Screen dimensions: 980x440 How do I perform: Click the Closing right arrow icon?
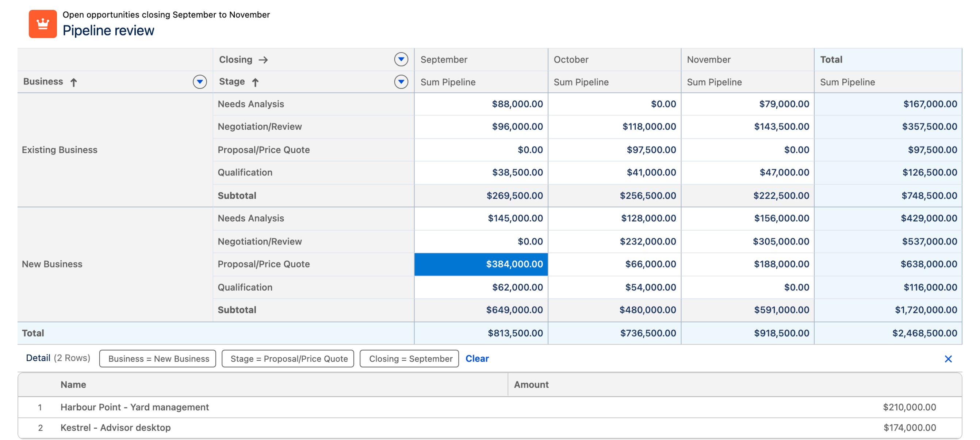coord(263,60)
